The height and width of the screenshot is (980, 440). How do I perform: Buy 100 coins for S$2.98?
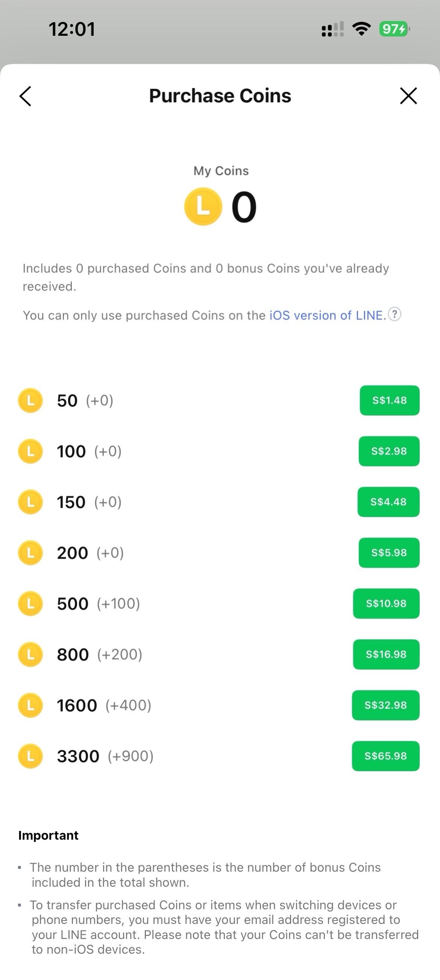[388, 451]
